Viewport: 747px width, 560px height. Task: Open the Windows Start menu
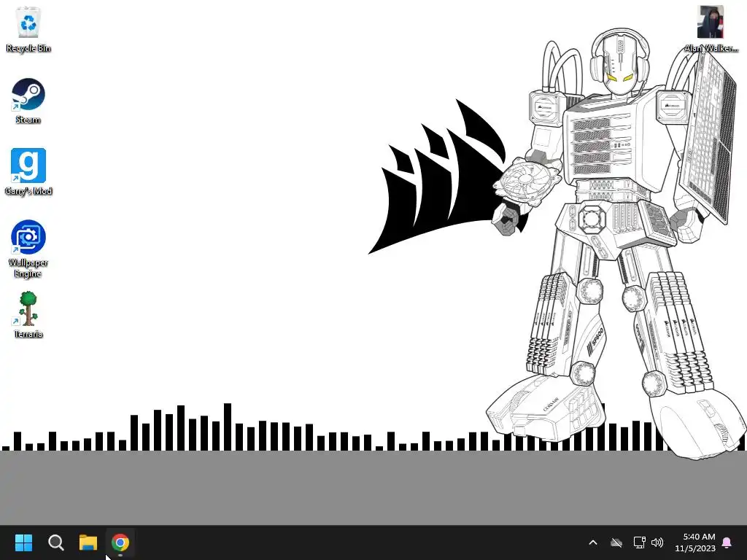23,542
